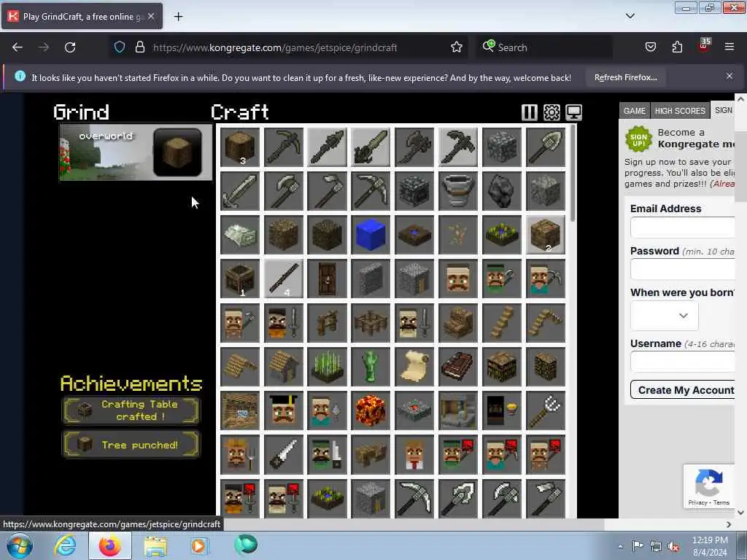
Task: Open the game settings gear
Action: click(551, 112)
